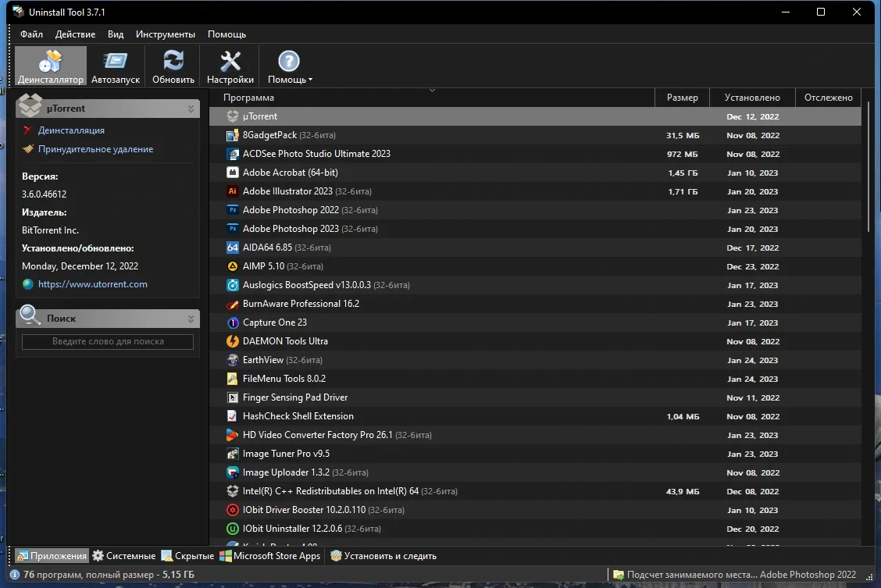Click the search input field

tap(108, 341)
